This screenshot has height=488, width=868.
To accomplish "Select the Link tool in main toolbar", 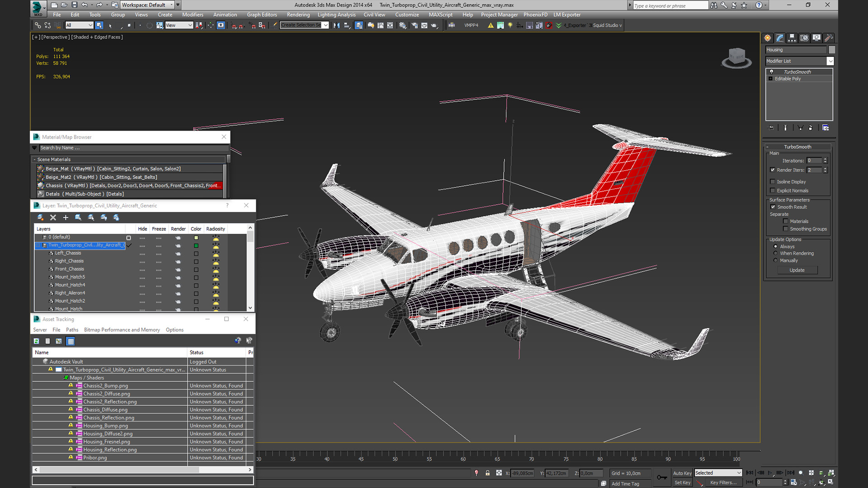I will (x=38, y=25).
